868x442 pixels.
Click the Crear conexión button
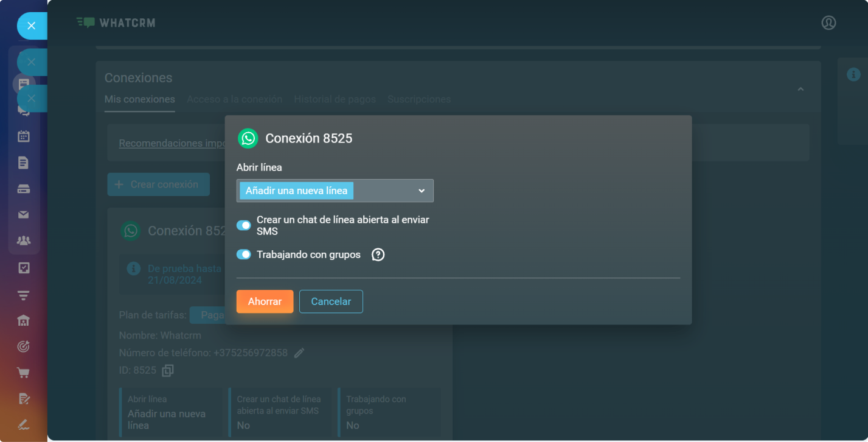pyautogui.click(x=159, y=184)
